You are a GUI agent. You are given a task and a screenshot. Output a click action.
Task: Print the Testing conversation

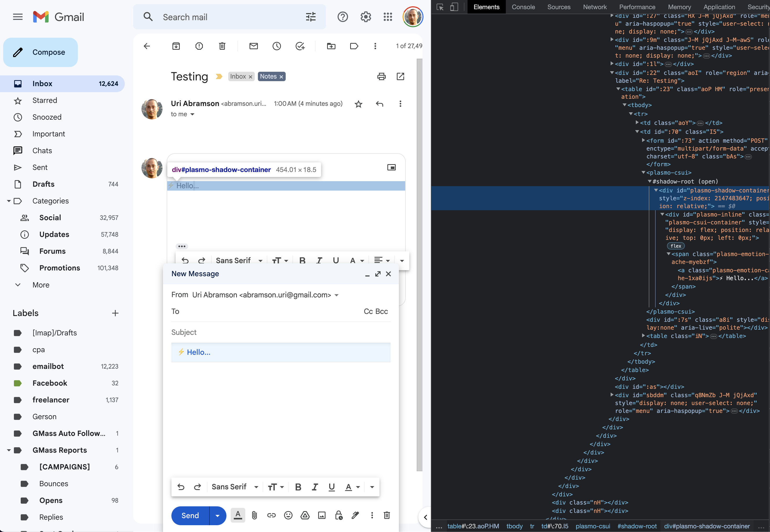[381, 76]
